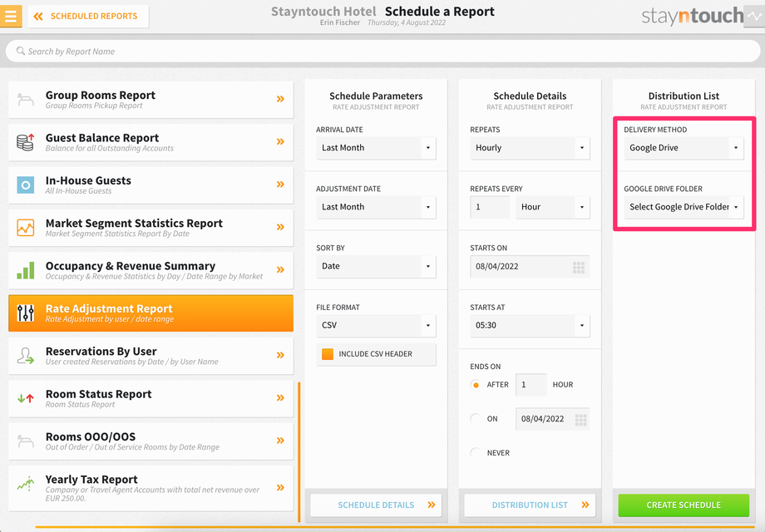Toggle the Include CSV Header checkbox

coord(328,354)
